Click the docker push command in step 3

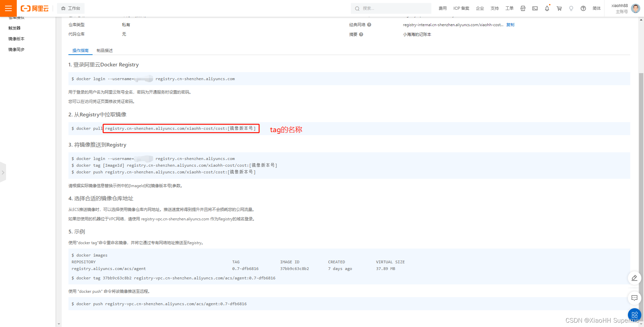(x=164, y=172)
